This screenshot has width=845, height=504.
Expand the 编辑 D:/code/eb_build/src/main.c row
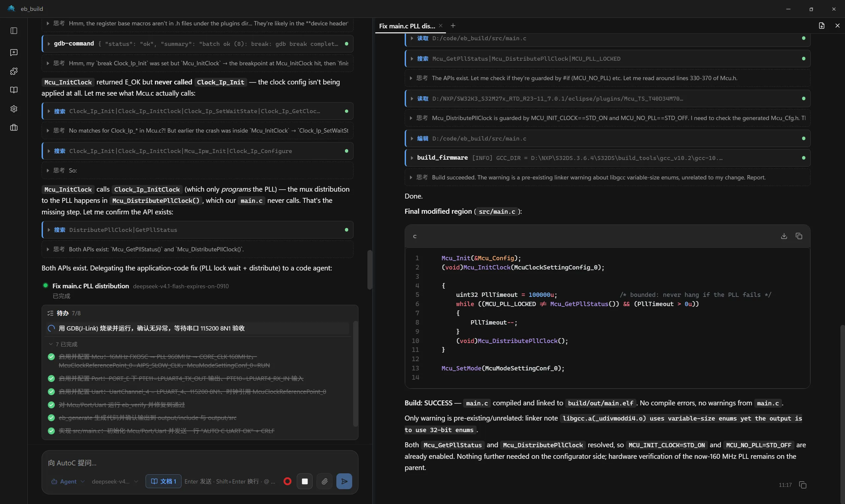point(607,139)
